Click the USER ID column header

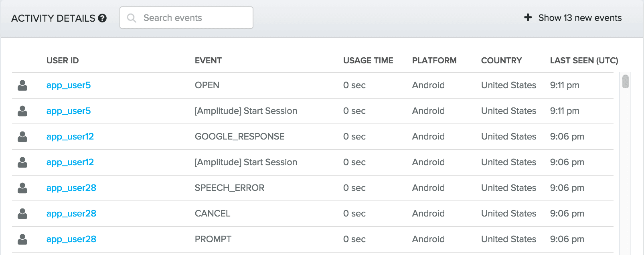pos(63,61)
